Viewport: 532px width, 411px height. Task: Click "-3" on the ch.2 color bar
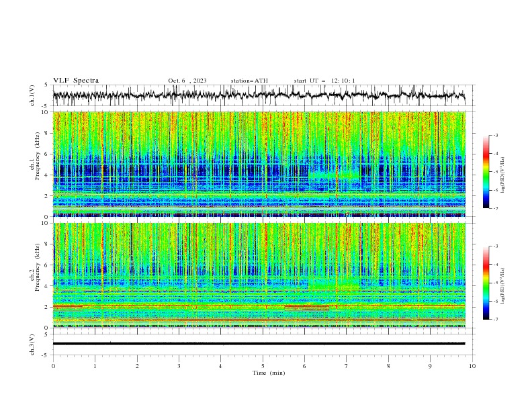496,246
